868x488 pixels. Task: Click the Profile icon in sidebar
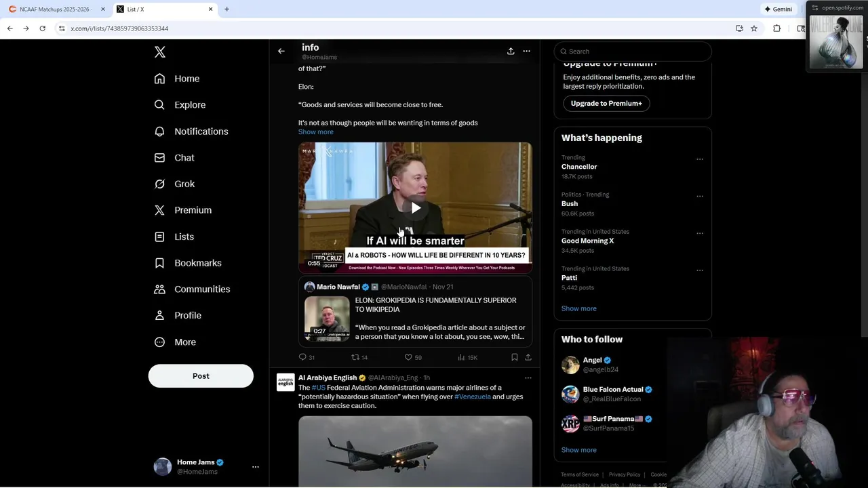(x=159, y=316)
